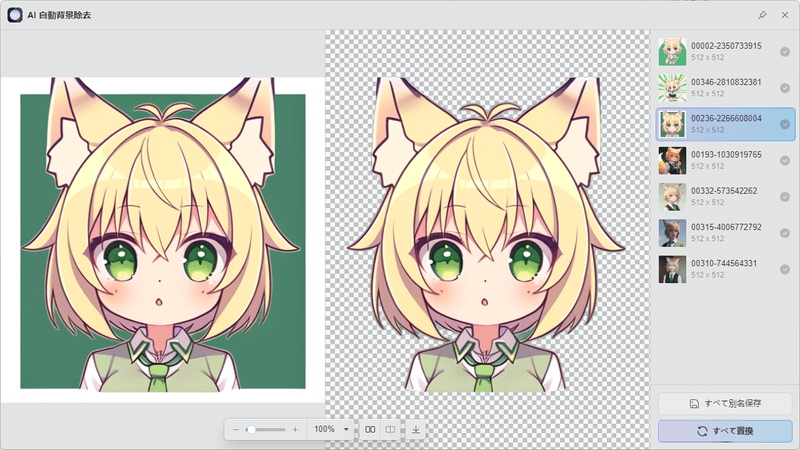Select list item 00332-573542262
The image size is (800, 450).
pyautogui.click(x=725, y=196)
